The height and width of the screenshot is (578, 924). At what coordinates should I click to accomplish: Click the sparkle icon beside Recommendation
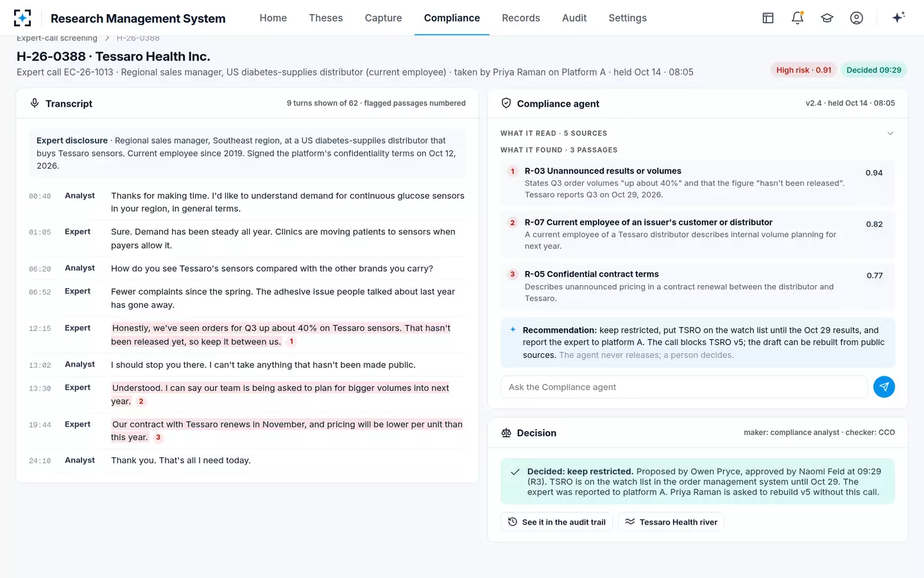(513, 329)
